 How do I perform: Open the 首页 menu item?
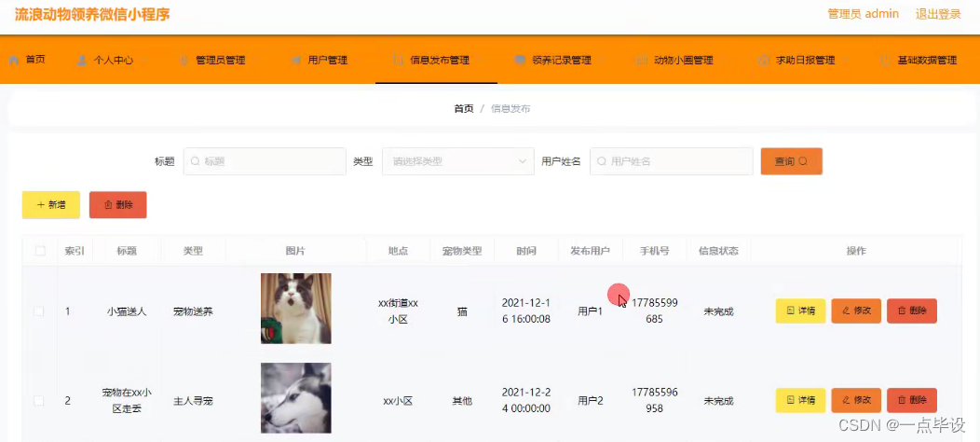[x=28, y=60]
